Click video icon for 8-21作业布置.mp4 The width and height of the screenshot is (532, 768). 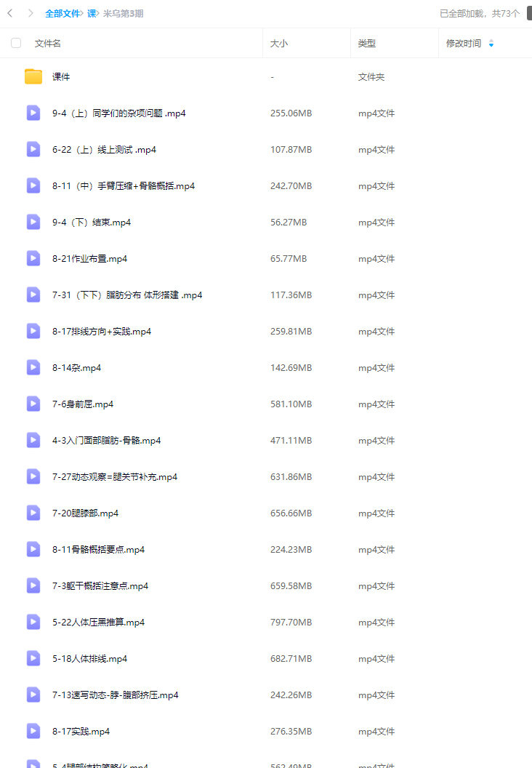[x=33, y=259]
